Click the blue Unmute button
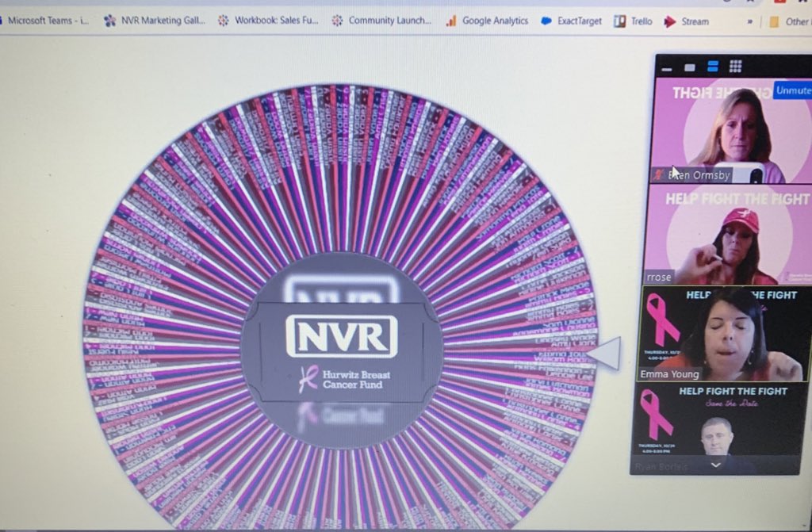Screen dimensions: 812x532 (x=793, y=90)
